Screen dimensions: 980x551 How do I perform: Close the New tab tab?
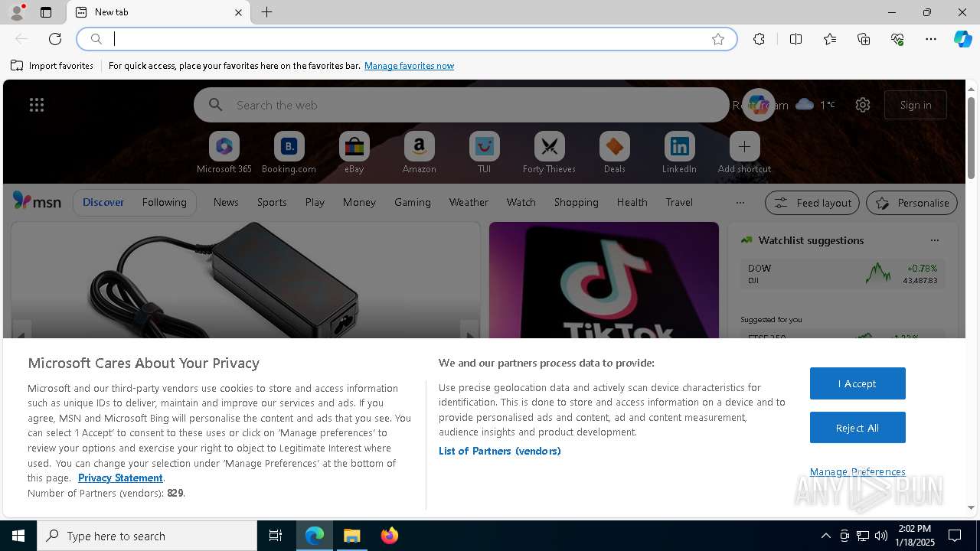(x=238, y=12)
